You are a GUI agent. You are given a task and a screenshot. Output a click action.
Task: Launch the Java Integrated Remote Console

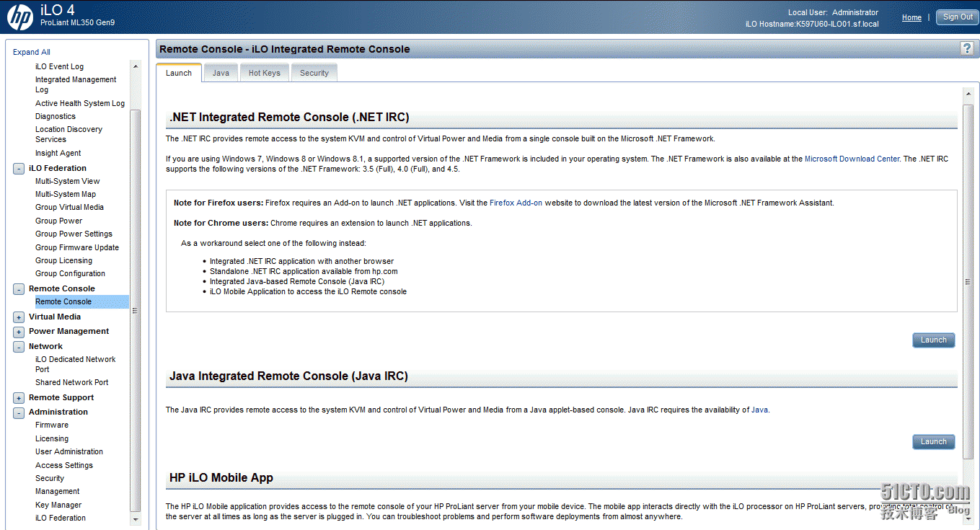[933, 442]
